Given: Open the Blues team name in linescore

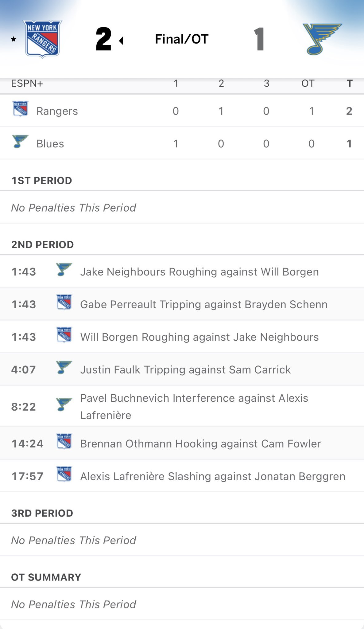Looking at the screenshot, I should [x=50, y=144].
